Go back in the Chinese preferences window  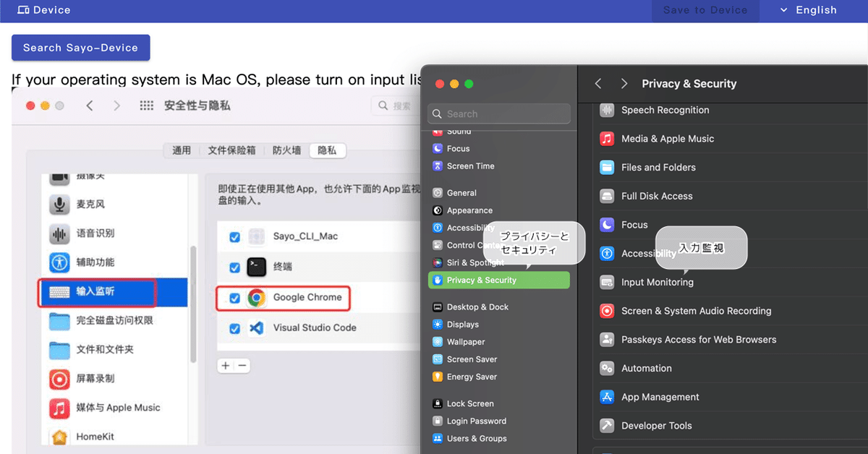(90, 106)
